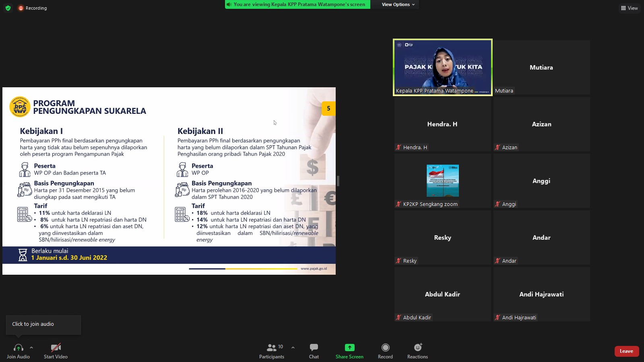Leave the meeting with red Leave button
The height and width of the screenshot is (362, 644).
(x=626, y=351)
